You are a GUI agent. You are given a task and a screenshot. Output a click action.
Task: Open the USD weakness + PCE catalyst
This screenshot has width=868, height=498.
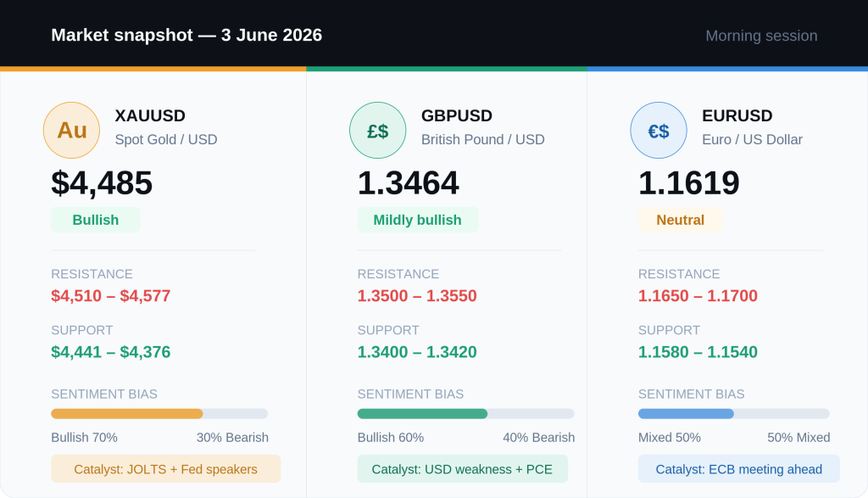pos(463,468)
